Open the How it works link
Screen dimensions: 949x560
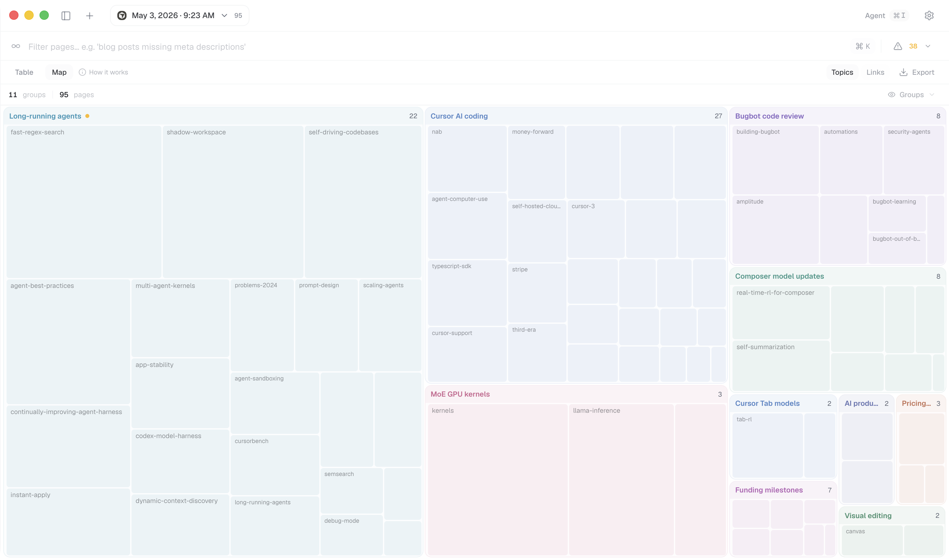[x=108, y=72]
